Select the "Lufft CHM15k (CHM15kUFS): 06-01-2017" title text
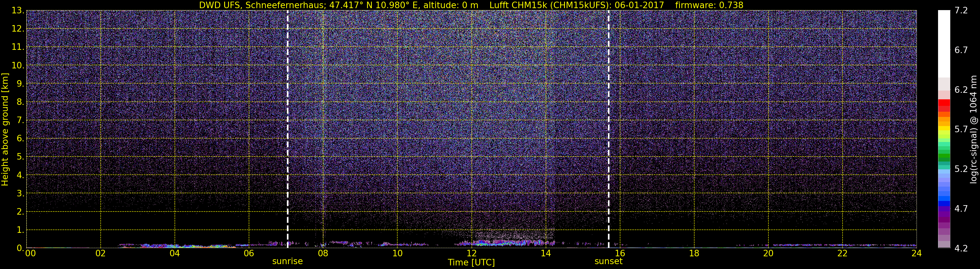980x269 pixels. tap(576, 5)
